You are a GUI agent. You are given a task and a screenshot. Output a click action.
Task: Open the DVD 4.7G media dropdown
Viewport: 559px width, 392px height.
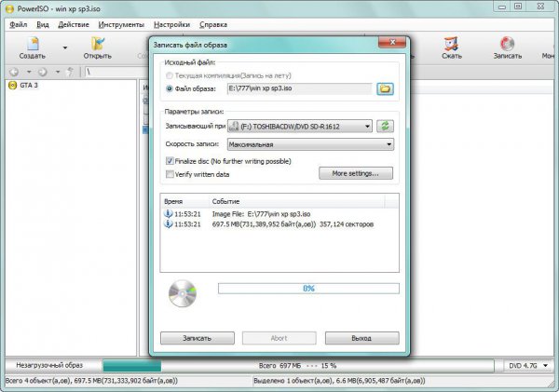point(528,366)
